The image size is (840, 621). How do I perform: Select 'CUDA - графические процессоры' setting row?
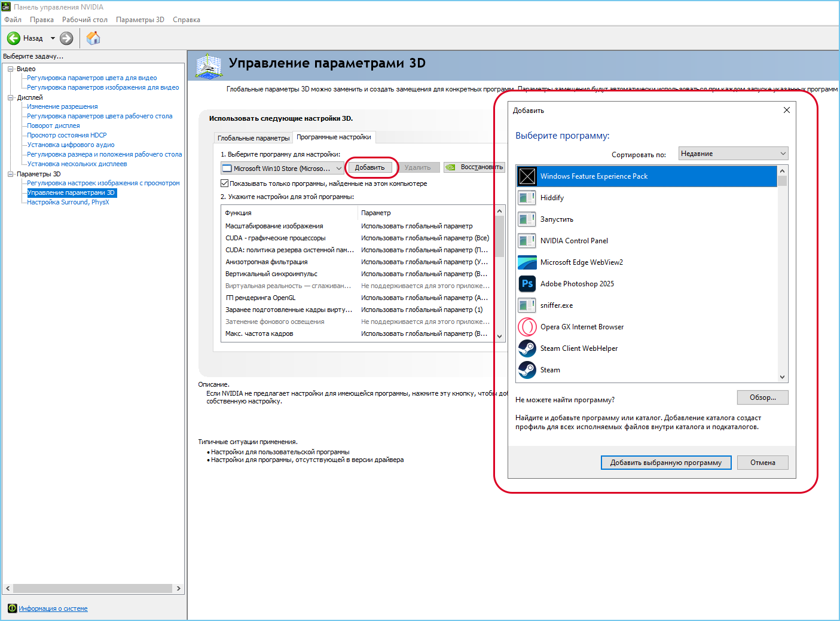tap(358, 238)
